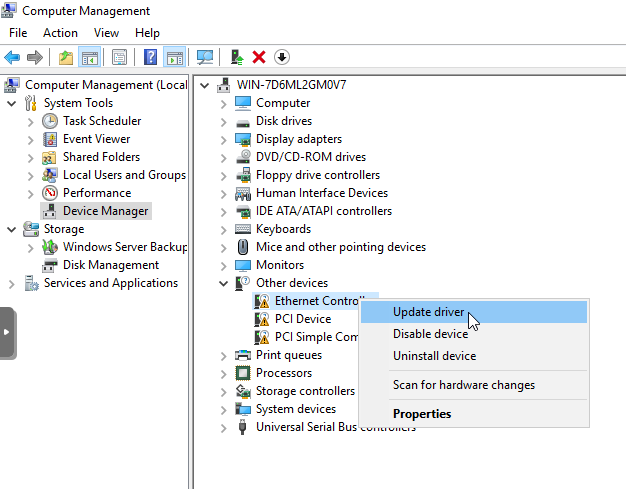The image size is (626, 489).
Task: Select the System devices category
Action: click(x=296, y=409)
